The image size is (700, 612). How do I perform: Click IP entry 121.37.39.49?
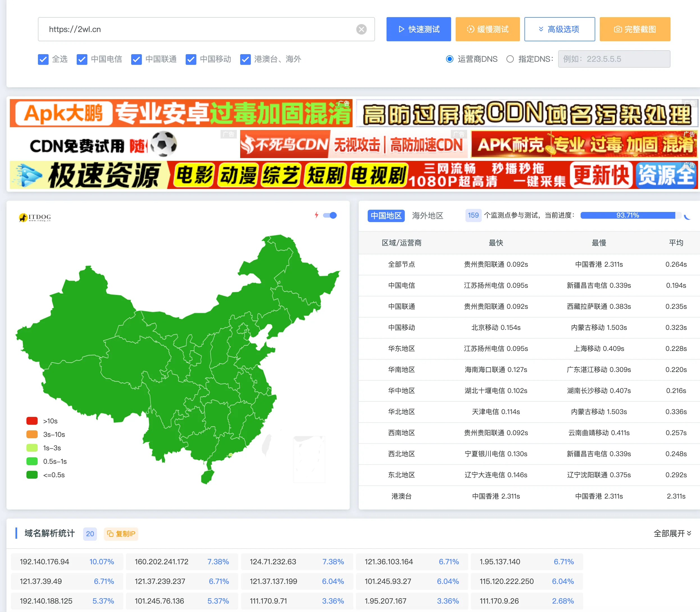(67, 581)
